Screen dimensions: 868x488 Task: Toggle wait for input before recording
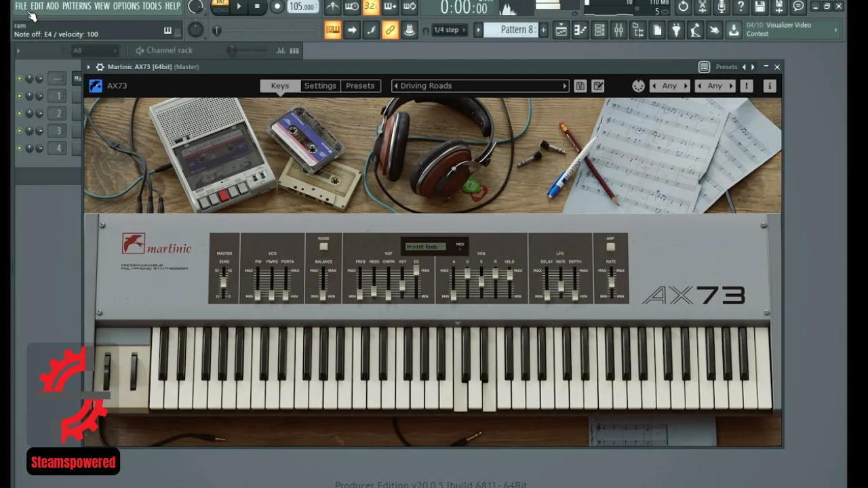point(351,7)
